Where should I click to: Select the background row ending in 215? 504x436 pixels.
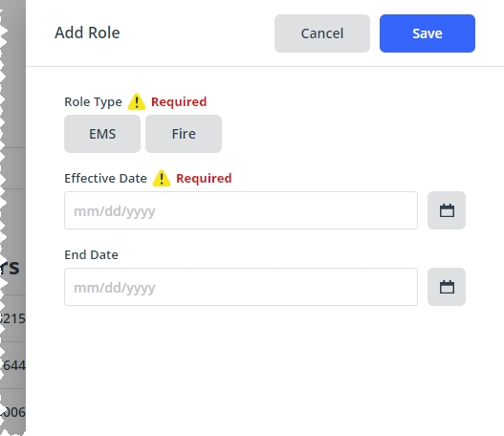tap(12, 318)
